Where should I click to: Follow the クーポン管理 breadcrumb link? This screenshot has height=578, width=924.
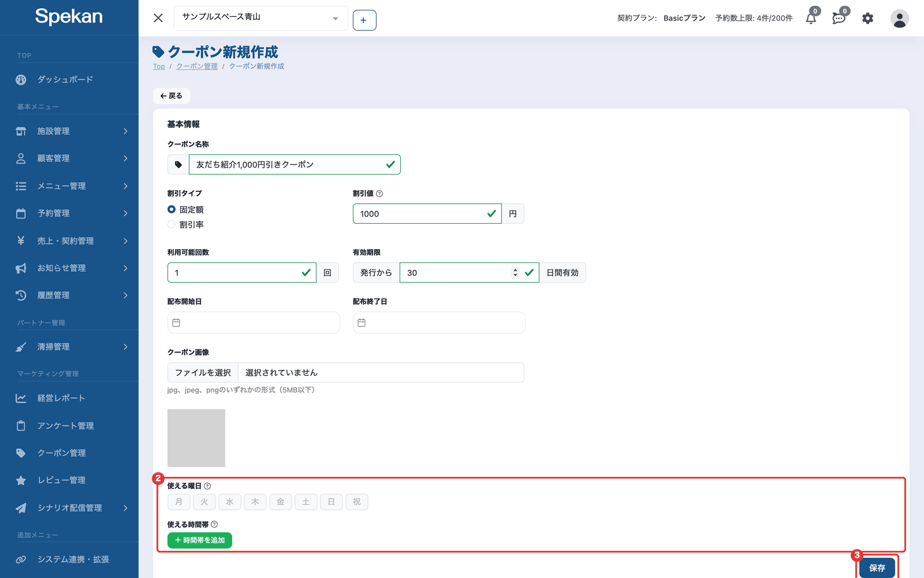click(x=197, y=66)
